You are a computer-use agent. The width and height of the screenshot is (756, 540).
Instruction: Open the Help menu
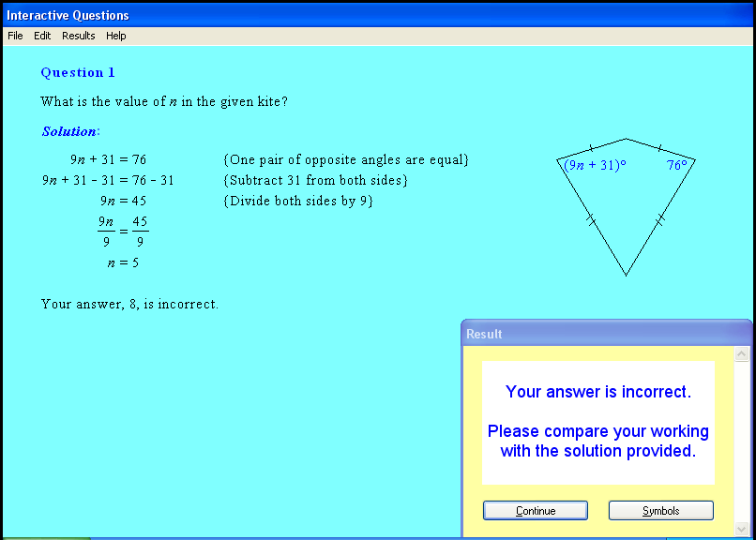115,36
